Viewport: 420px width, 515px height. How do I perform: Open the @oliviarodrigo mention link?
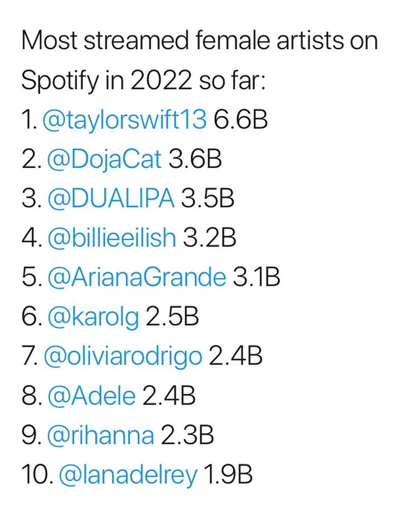(123, 357)
